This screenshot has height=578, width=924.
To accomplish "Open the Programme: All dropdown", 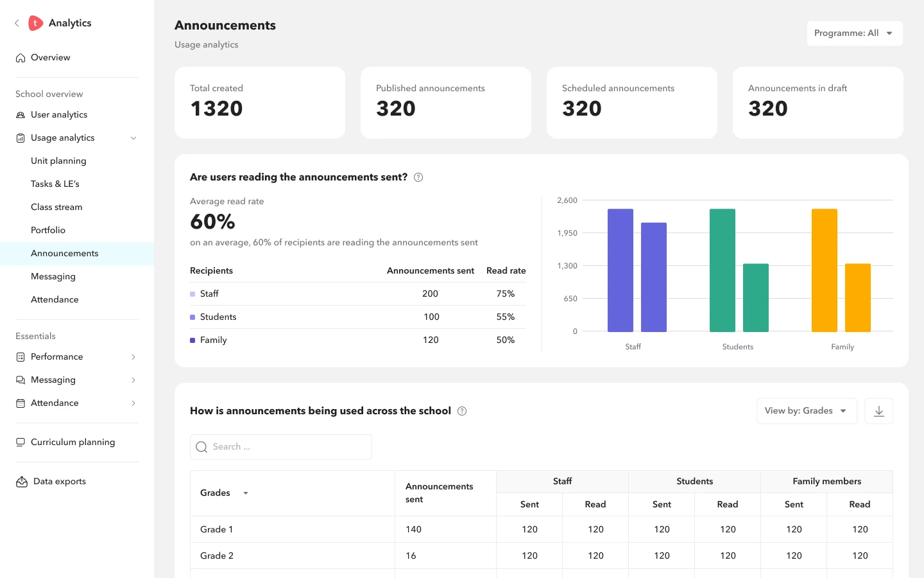I will pyautogui.click(x=855, y=33).
